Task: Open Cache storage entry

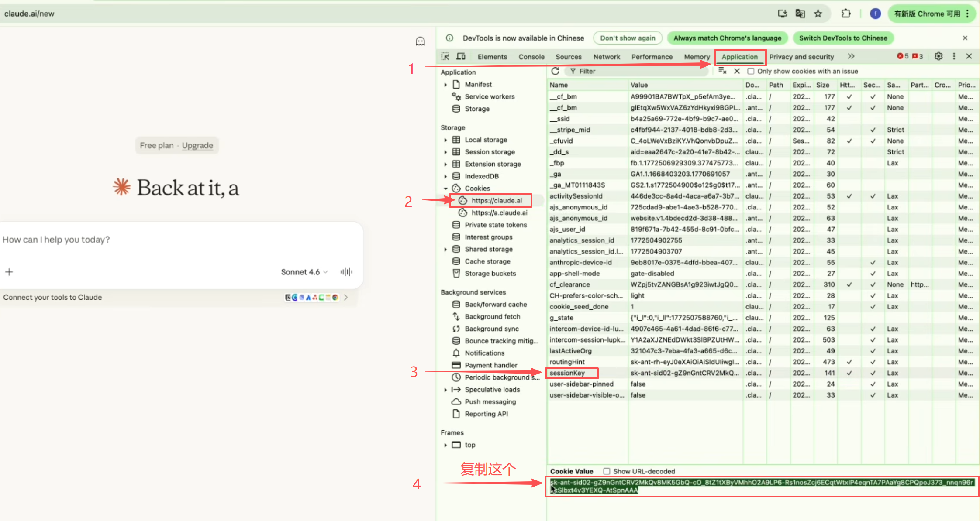Action: (x=487, y=261)
